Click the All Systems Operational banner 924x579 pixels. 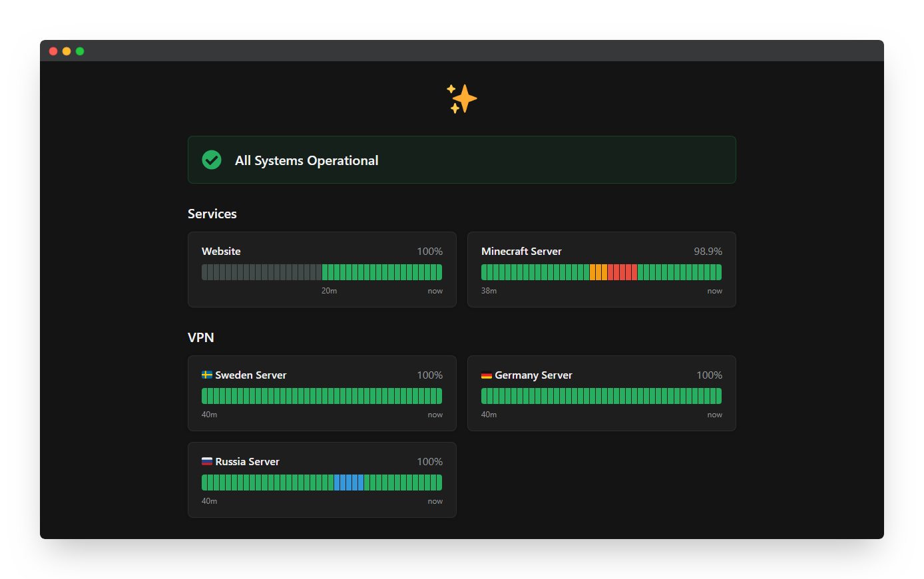(x=461, y=160)
